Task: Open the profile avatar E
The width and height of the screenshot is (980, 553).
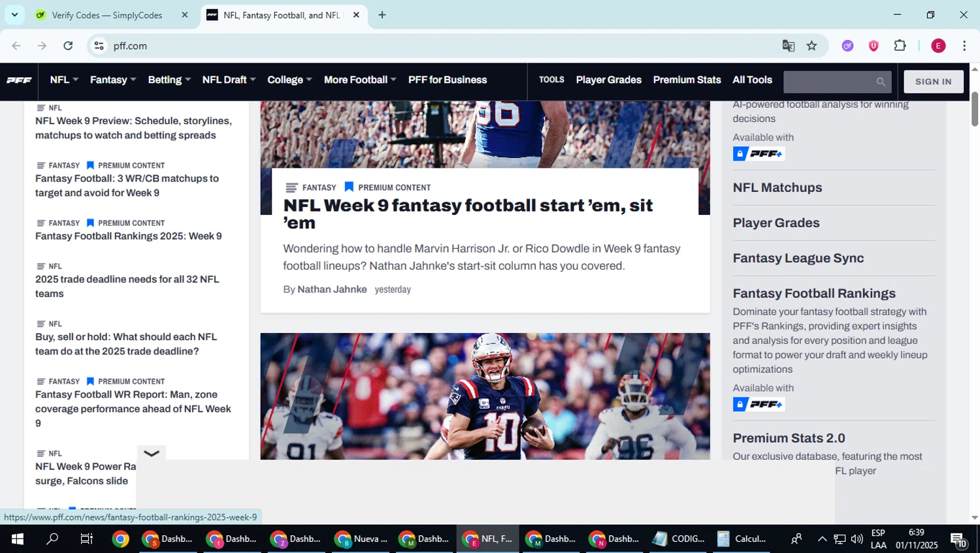Action: 938,46
